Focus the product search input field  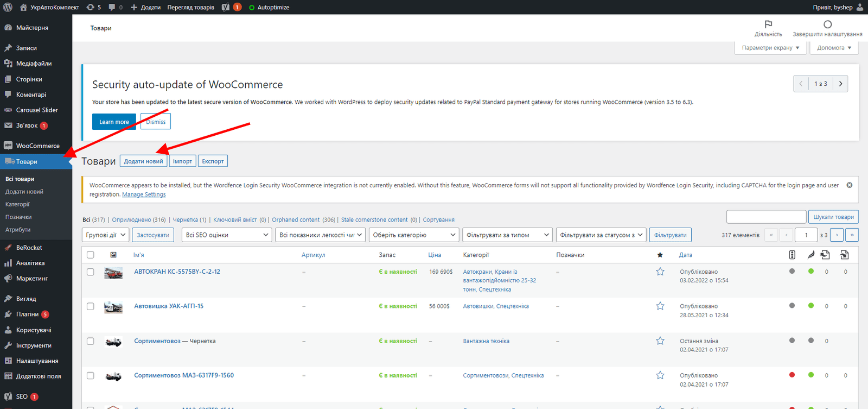click(x=766, y=217)
